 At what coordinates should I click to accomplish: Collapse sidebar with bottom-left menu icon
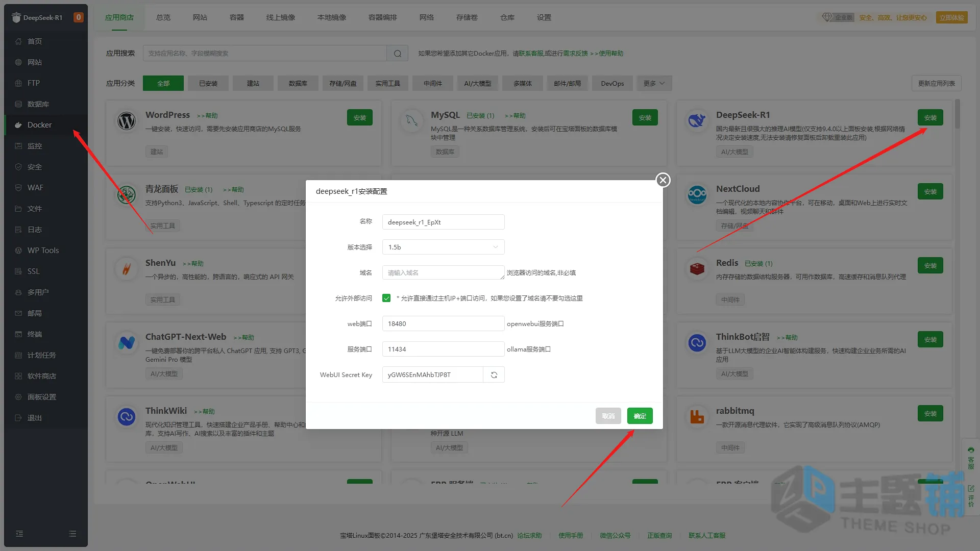pos(19,534)
